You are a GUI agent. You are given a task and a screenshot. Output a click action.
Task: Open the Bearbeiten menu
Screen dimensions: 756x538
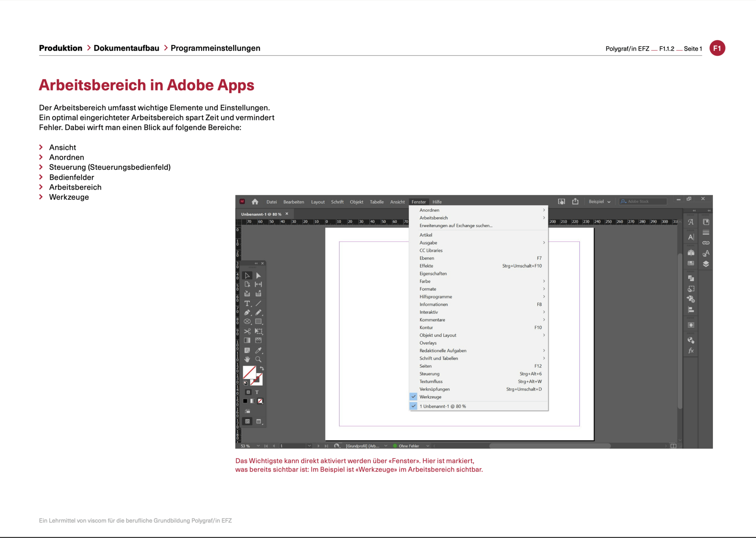point(294,202)
